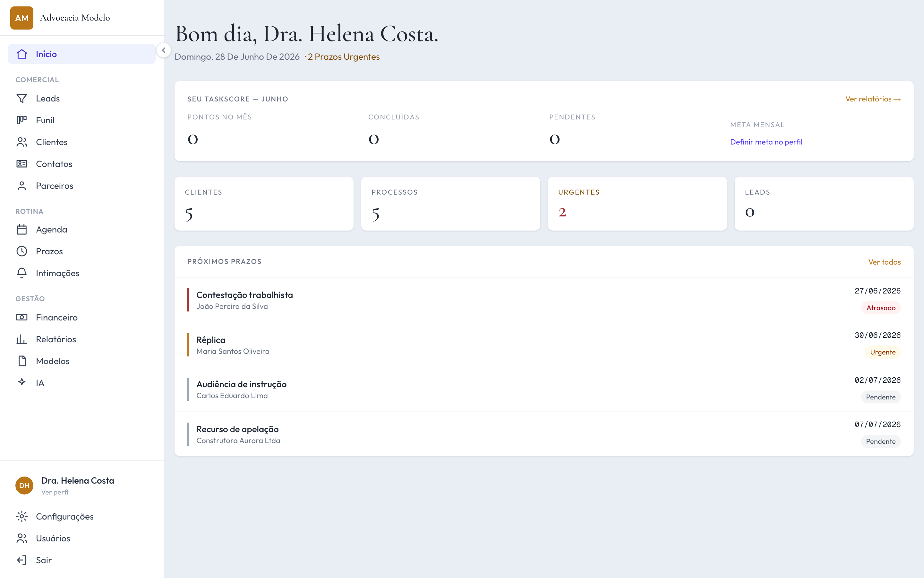
Task: Click Sair to log out
Action: 82,560
